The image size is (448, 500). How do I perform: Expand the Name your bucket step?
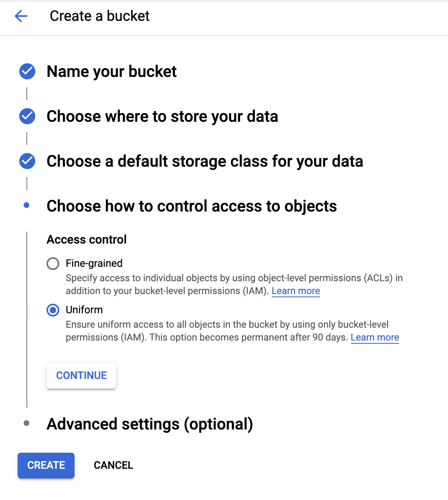111,72
